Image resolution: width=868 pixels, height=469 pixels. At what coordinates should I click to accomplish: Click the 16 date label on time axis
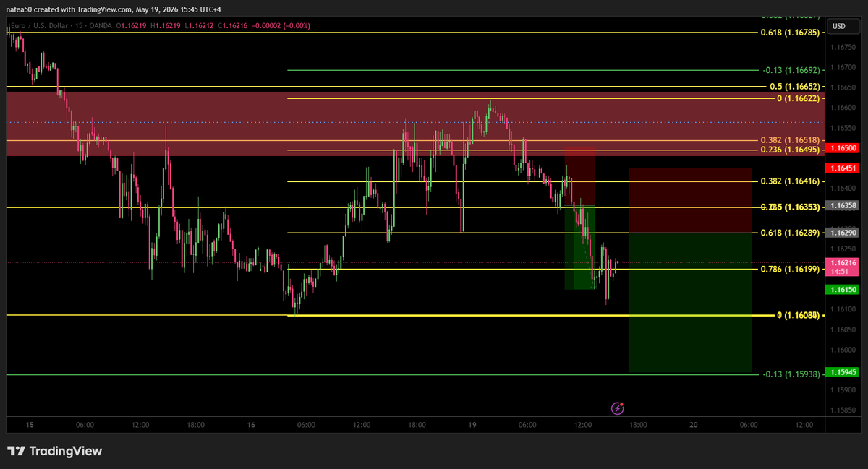click(x=251, y=425)
